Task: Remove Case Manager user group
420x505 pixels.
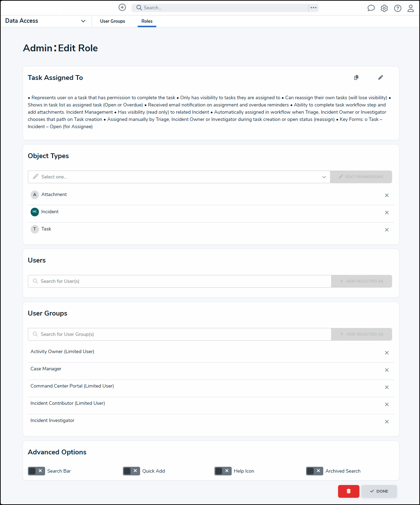Action: click(387, 370)
